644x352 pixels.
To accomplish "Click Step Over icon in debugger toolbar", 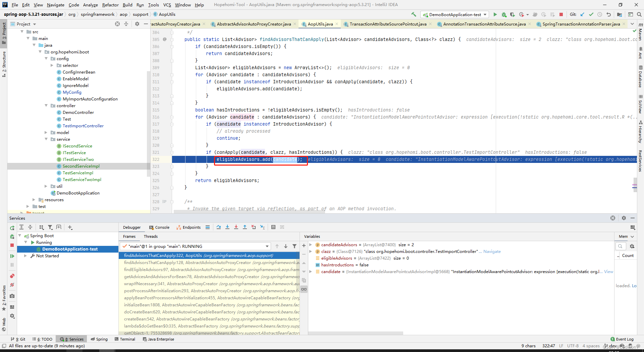I will (219, 227).
